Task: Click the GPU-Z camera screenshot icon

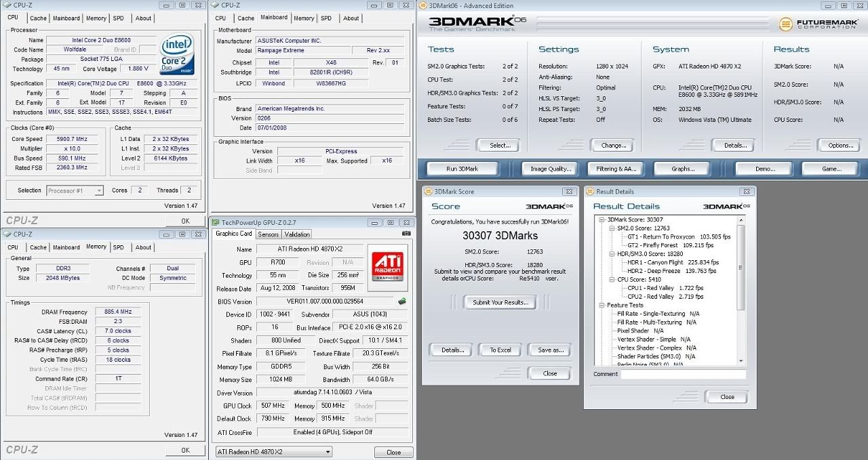Action: [x=406, y=233]
